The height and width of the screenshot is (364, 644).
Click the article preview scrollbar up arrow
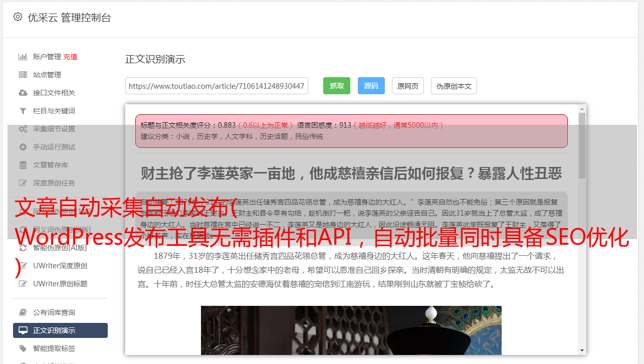tap(582, 108)
